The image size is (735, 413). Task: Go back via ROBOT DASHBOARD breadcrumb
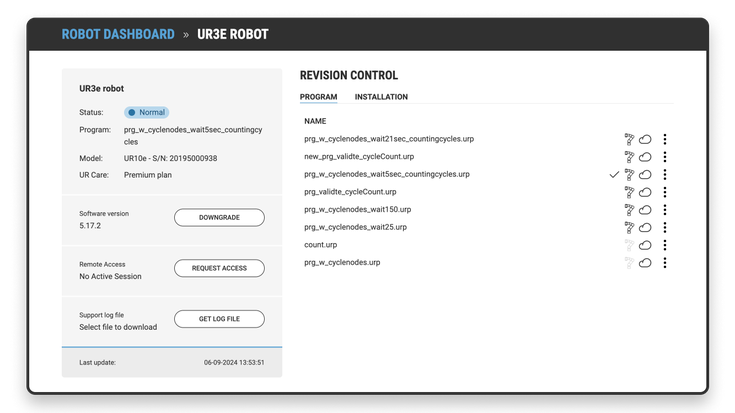(118, 34)
